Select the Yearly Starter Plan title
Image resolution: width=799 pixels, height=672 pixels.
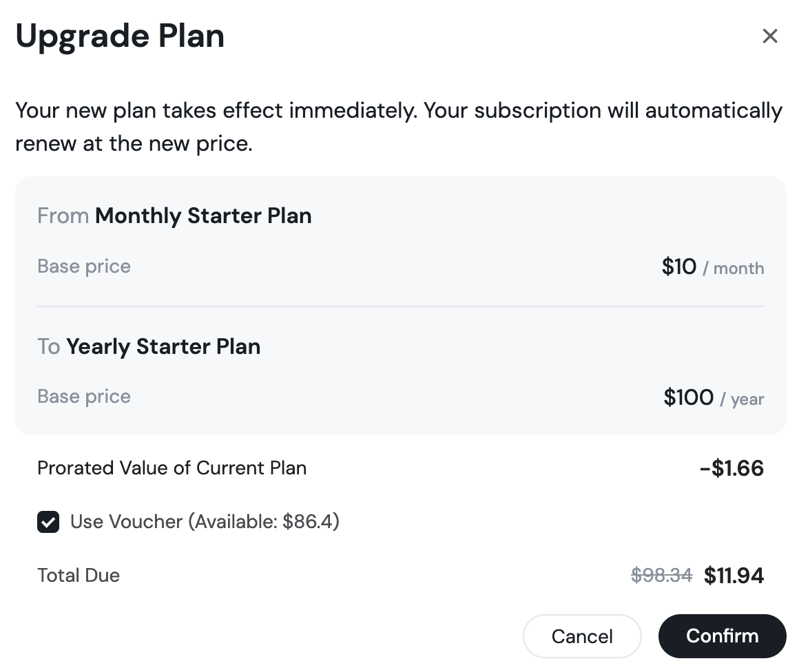[x=163, y=346]
